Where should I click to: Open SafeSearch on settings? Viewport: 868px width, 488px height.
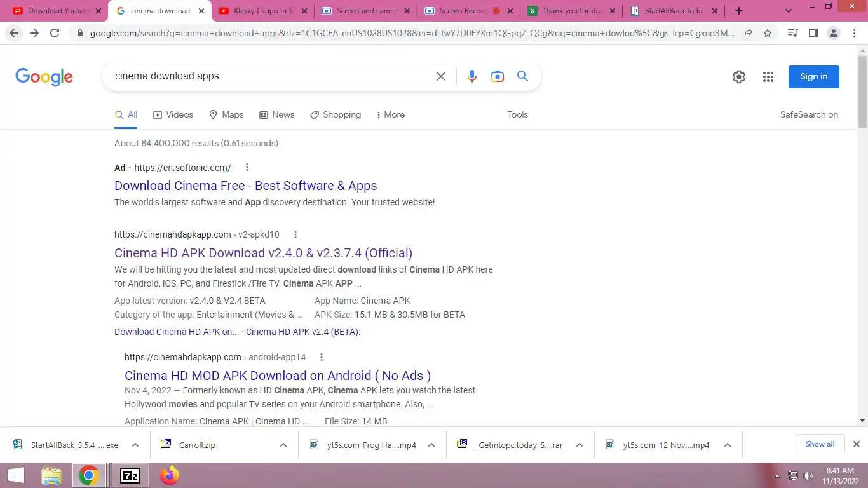tap(809, 115)
